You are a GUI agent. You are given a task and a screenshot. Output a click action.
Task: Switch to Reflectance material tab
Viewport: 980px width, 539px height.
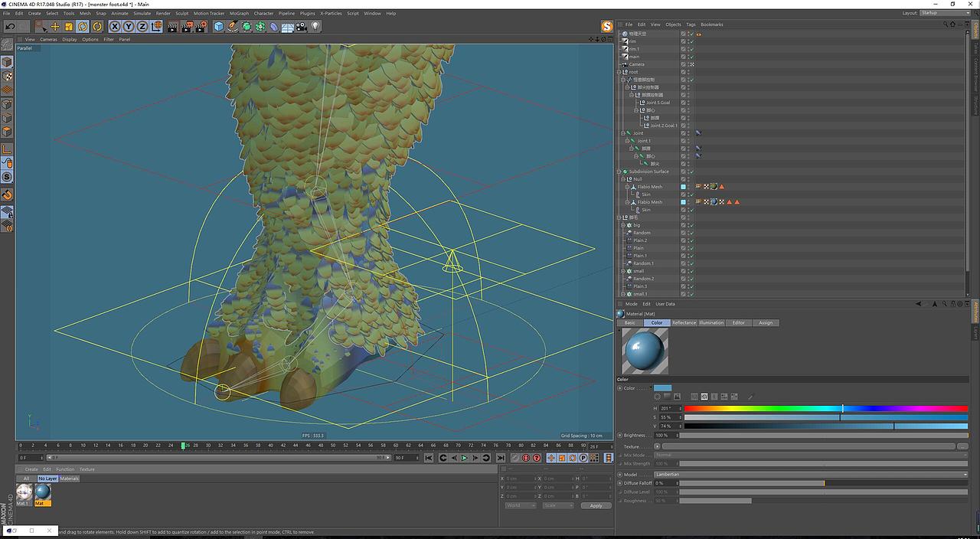tap(684, 322)
